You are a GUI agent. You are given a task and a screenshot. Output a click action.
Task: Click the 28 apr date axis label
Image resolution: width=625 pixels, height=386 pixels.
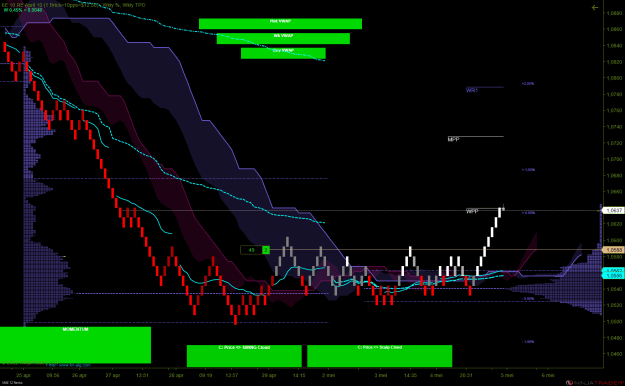176,375
